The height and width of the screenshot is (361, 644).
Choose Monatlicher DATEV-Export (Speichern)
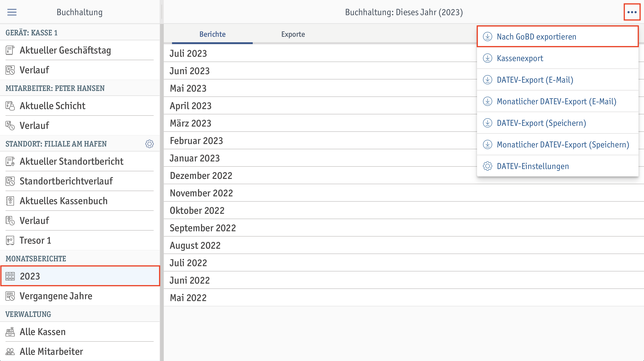pos(558,144)
